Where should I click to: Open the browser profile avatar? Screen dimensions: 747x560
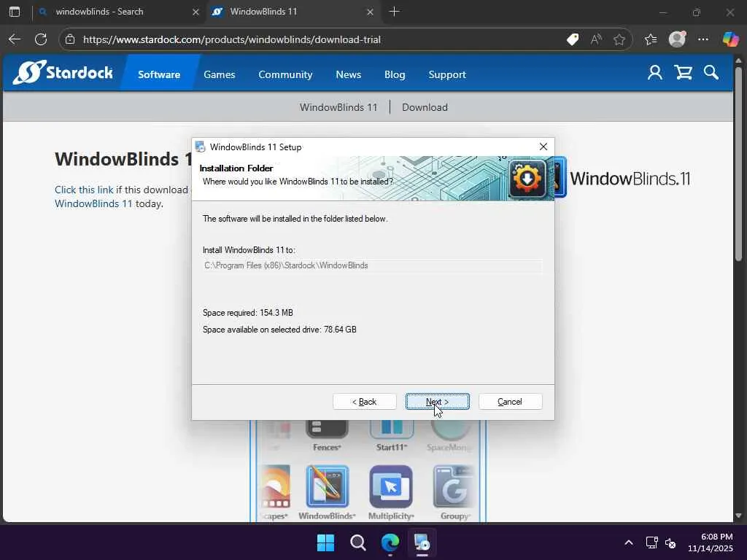click(677, 39)
